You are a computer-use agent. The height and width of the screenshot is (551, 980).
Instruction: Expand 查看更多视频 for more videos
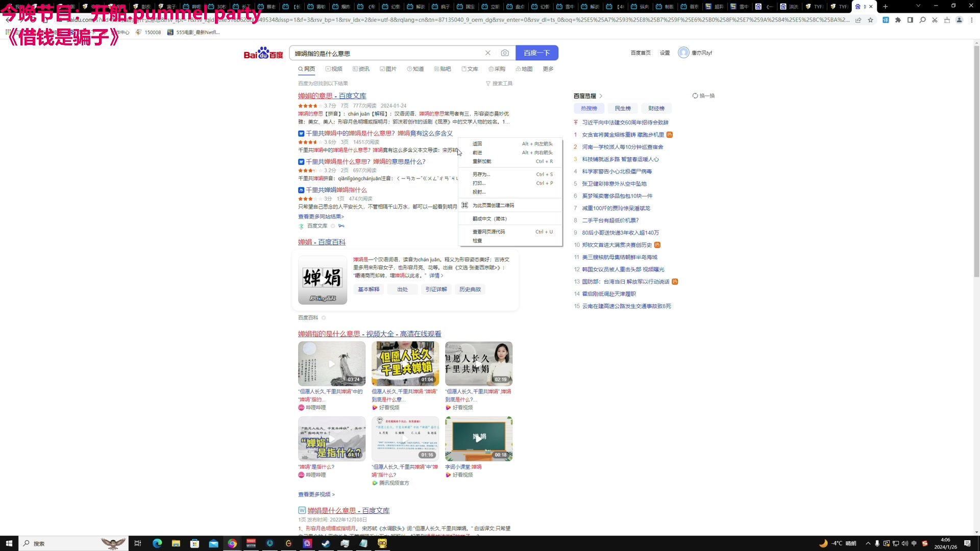(315, 494)
